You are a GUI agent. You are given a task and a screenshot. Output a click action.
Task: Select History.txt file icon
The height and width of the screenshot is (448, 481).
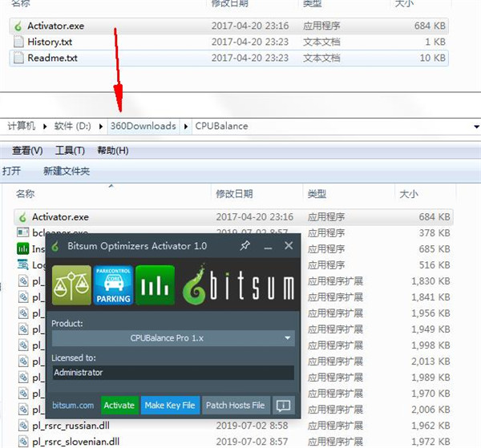[x=18, y=42]
